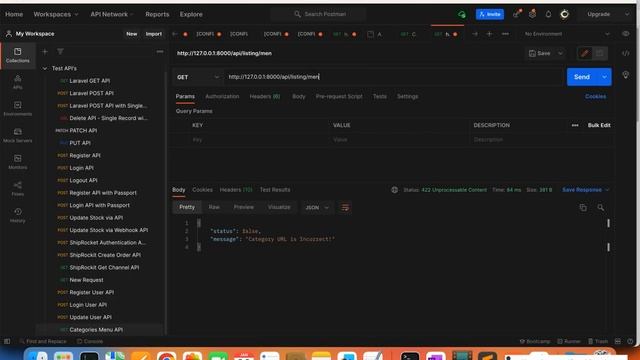Switch response view to Raw
The height and width of the screenshot is (360, 640).
click(214, 207)
